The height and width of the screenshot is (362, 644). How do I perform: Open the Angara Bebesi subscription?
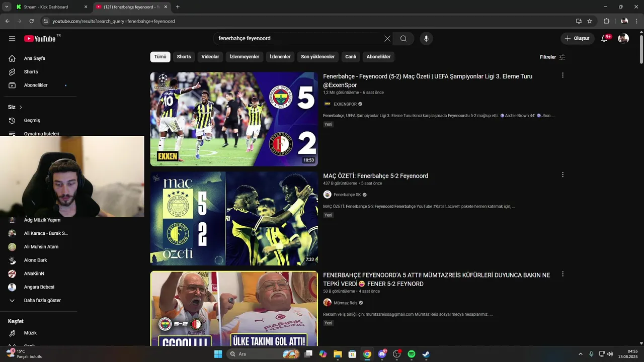point(38,287)
